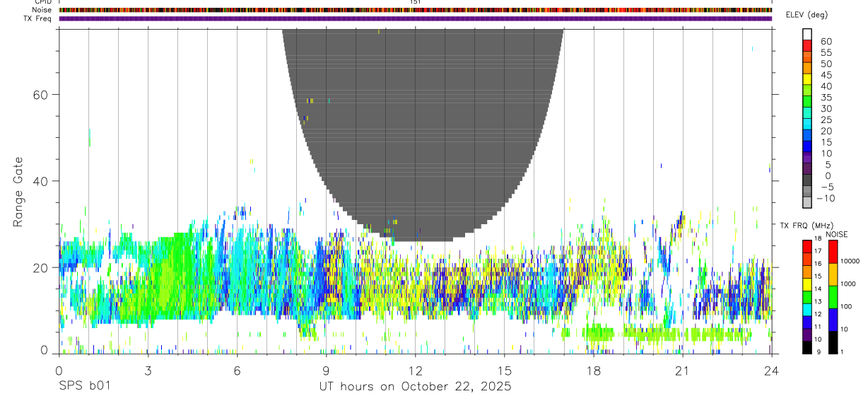Click the 'UT hours on October 22, 2025' label
The image size is (868, 401).
coord(416,386)
